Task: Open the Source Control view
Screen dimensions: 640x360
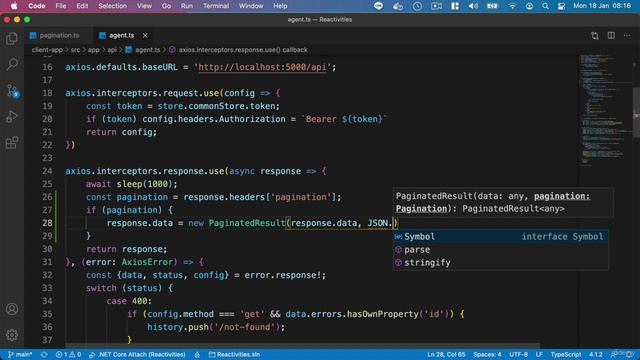Action: [x=12, y=91]
